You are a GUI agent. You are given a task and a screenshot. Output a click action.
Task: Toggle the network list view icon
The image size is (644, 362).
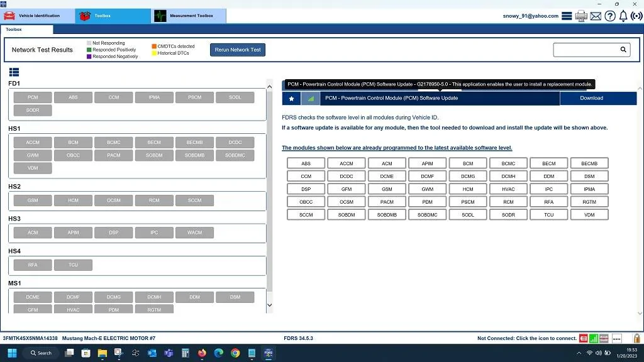coord(14,72)
